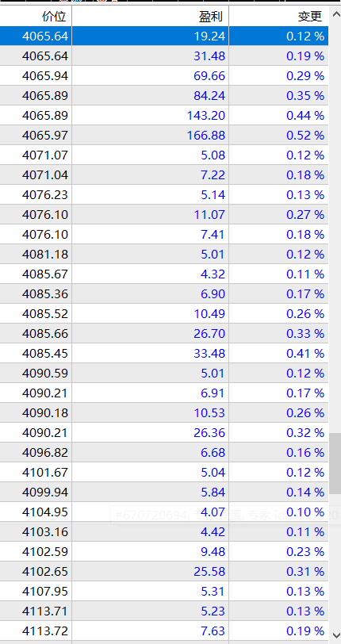The image size is (341, 644).
Task: Click the row showing 0.41 % change
Action: [164, 353]
